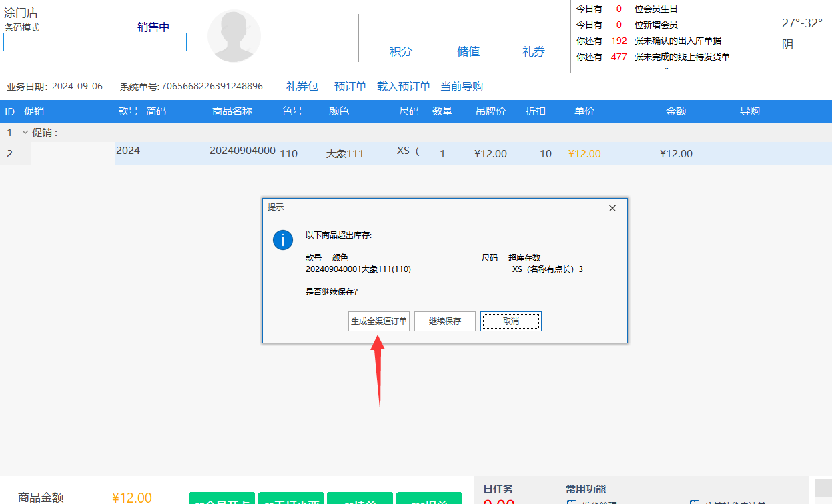Image resolution: width=832 pixels, height=504 pixels.
Task: Select the product name cell 20240904000
Action: coord(242,151)
